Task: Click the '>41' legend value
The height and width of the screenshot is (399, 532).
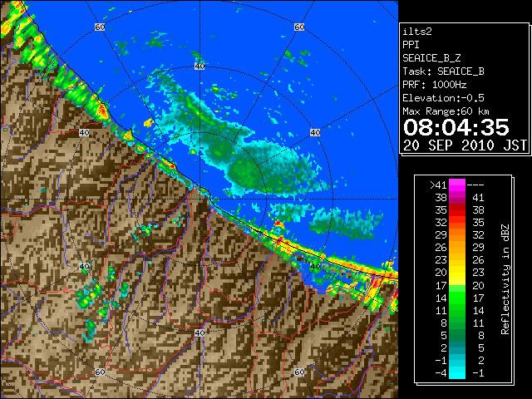Action: pos(438,185)
